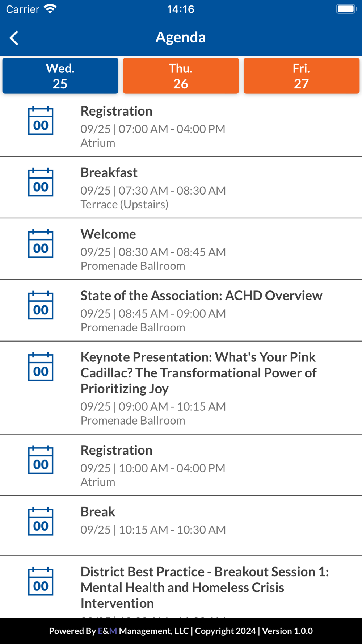Tap the battery indicator in status bar
Image resolution: width=362 pixels, height=644 pixels.
click(x=346, y=9)
